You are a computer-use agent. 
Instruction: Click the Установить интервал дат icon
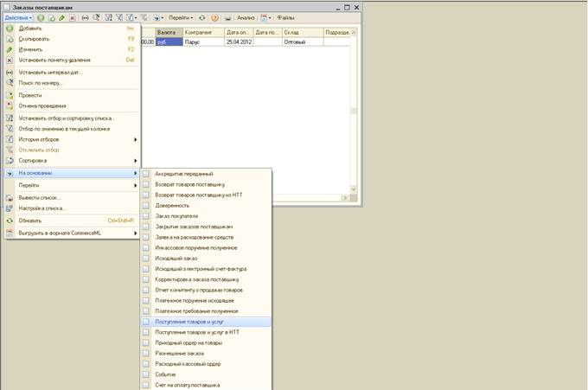click(x=10, y=73)
